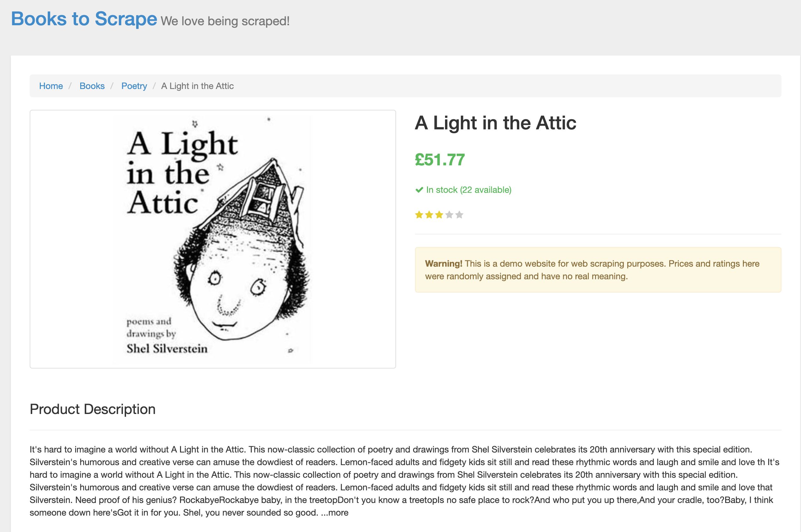
Task: Click the 'A Light in the Attic' title heading
Action: pos(495,123)
